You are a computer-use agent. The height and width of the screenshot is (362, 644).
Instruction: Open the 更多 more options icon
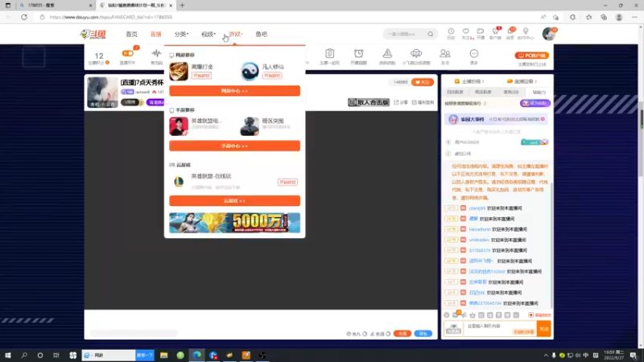(474, 54)
